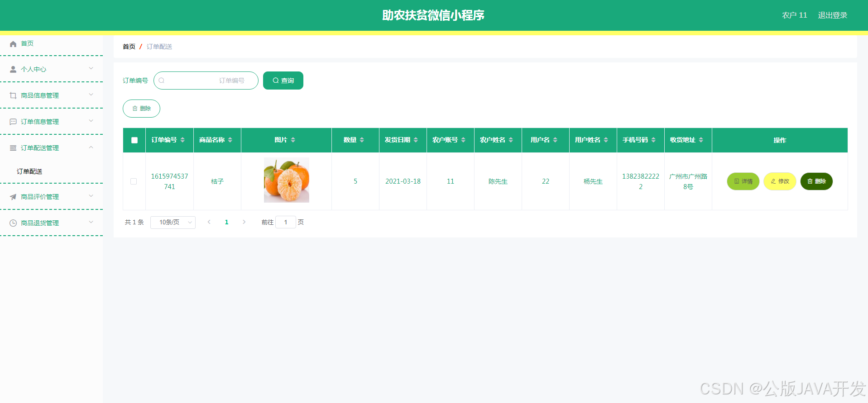Expand the 个人中心 menu chevron

click(x=91, y=69)
